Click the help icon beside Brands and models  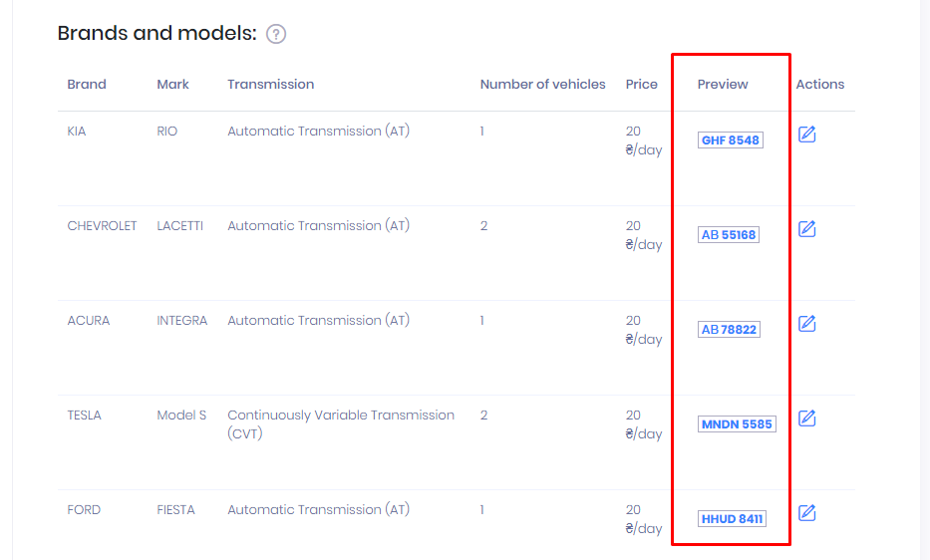point(276,34)
